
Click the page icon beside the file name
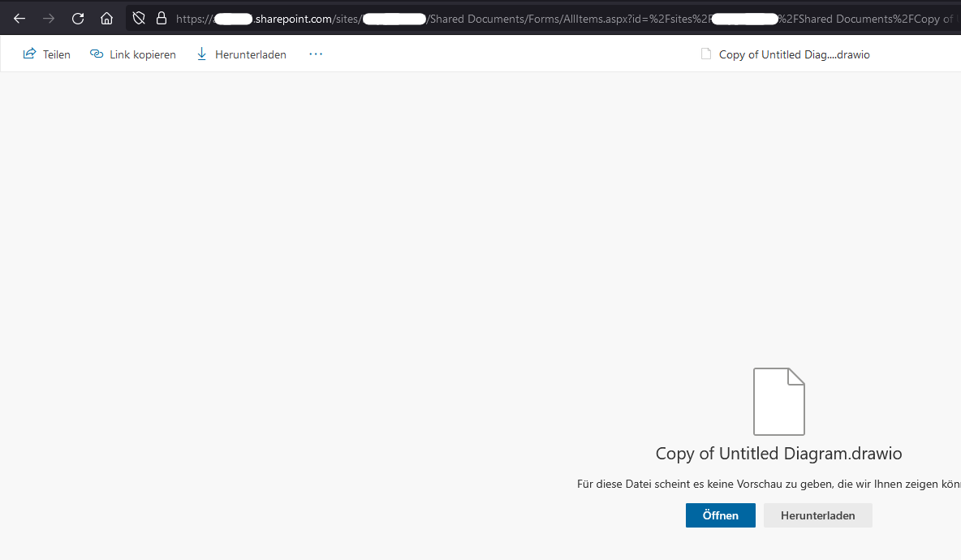(x=705, y=54)
